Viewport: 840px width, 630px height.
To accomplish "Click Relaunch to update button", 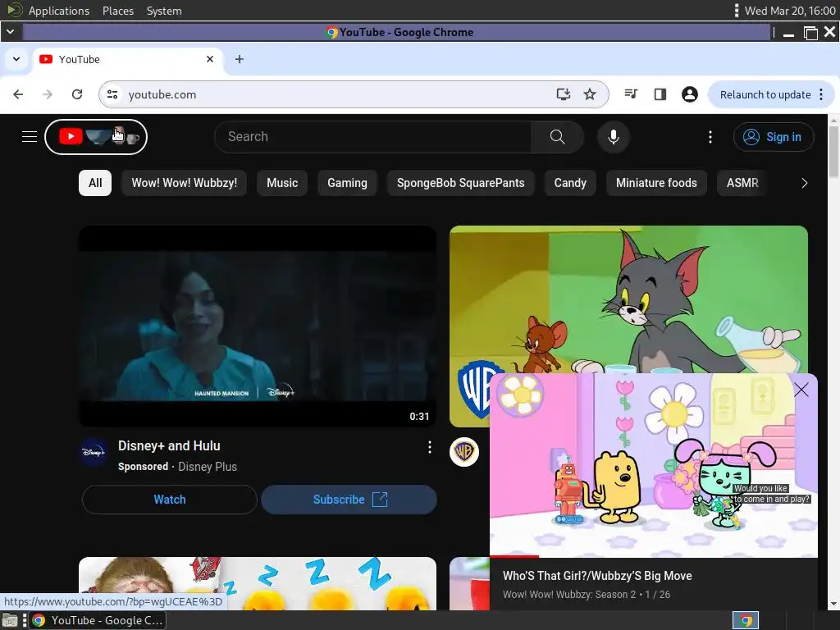I will tap(765, 94).
